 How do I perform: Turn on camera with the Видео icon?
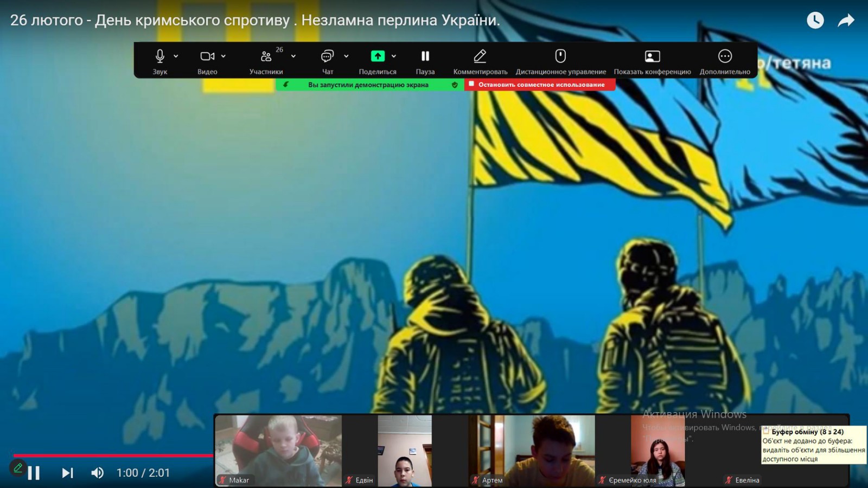tap(207, 56)
